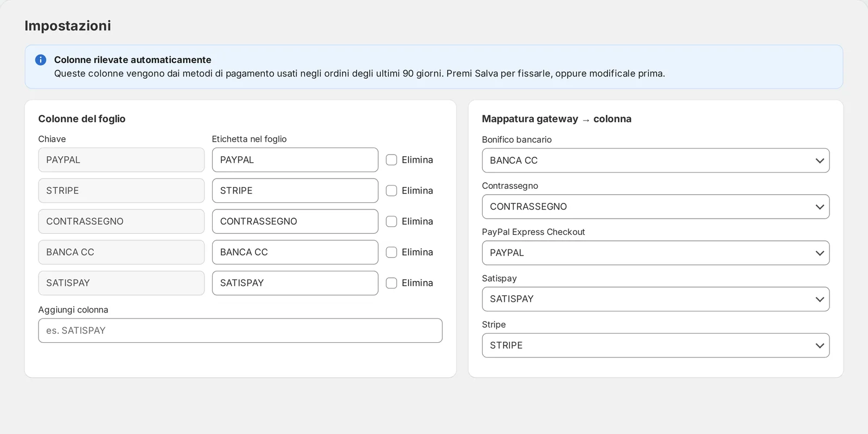Image resolution: width=868 pixels, height=434 pixels.
Task: Edit the PAYPAL sheet label field
Action: (x=295, y=160)
